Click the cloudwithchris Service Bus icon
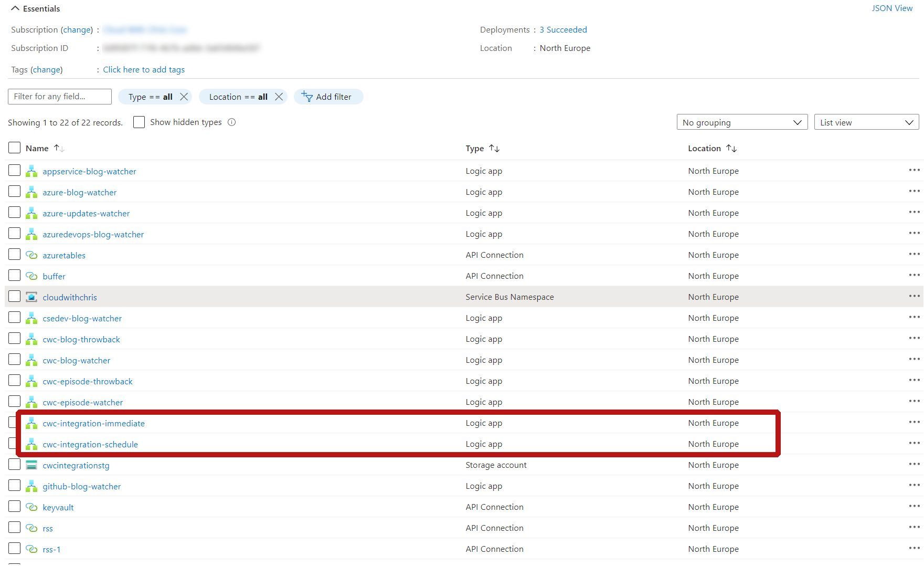This screenshot has height=566, width=924. click(x=31, y=297)
